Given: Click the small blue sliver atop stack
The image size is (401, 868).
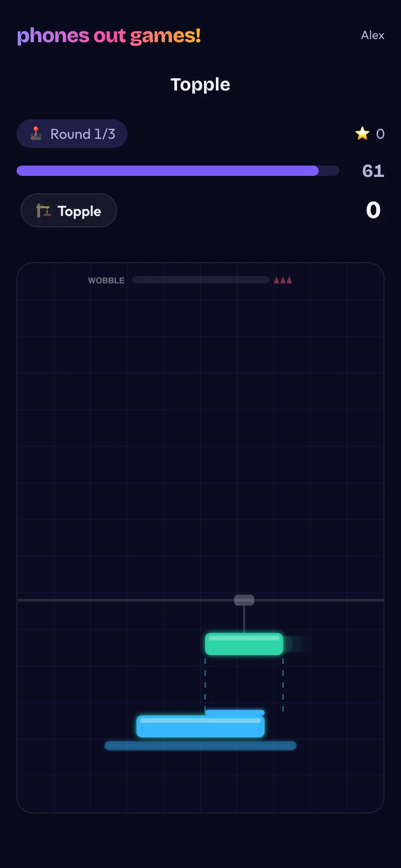Looking at the screenshot, I should (x=235, y=713).
